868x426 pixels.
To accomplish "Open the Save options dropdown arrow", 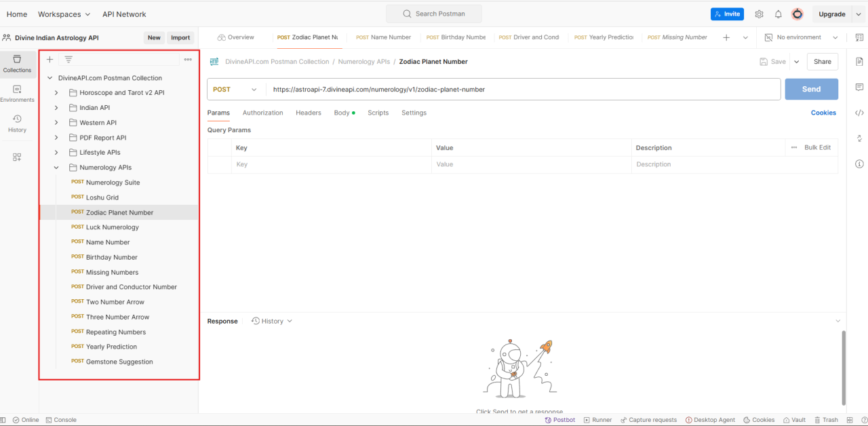I will tap(796, 62).
